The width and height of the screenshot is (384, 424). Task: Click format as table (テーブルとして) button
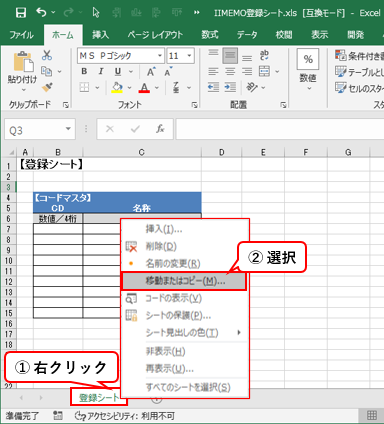coord(360,72)
